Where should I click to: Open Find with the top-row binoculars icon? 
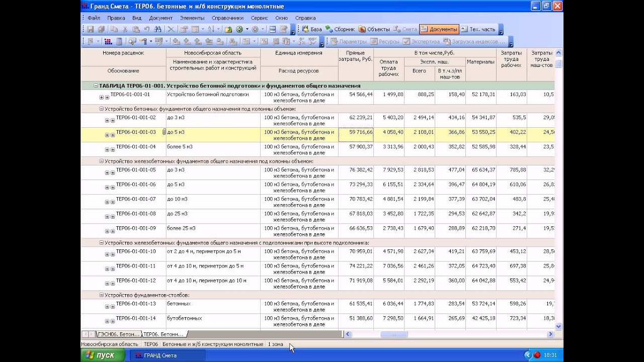[157, 29]
